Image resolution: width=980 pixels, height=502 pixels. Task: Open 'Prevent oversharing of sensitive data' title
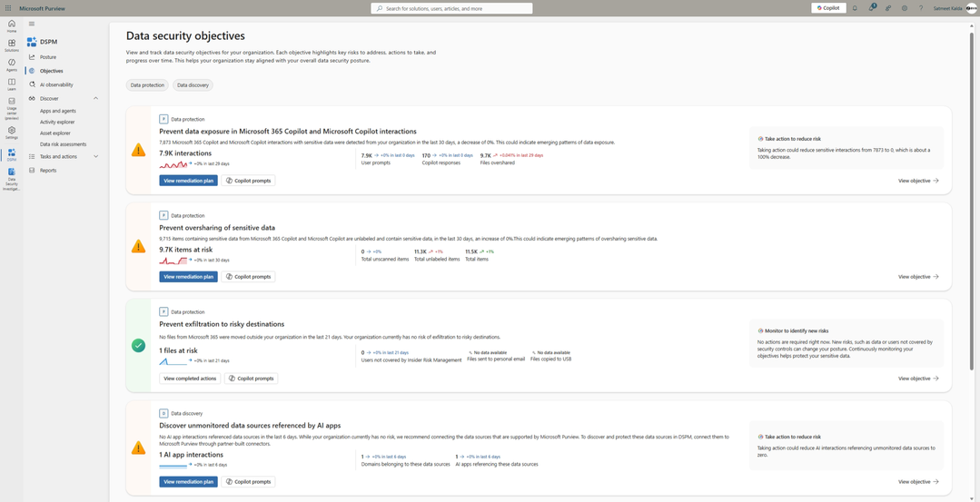(217, 228)
